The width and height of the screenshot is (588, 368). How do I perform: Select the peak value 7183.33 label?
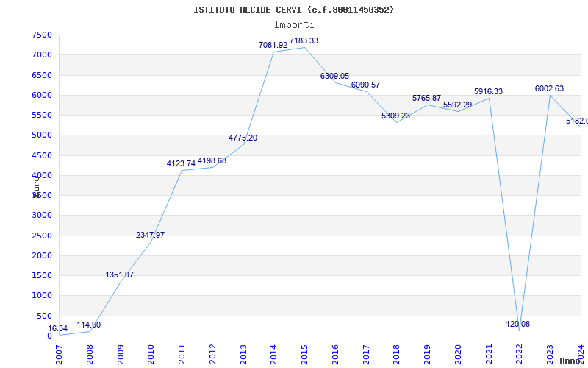pos(304,40)
